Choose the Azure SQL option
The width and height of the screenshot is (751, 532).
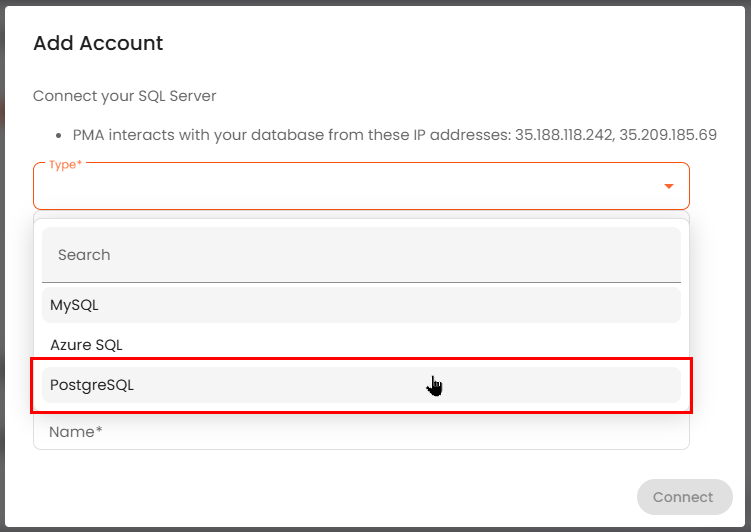click(x=86, y=345)
